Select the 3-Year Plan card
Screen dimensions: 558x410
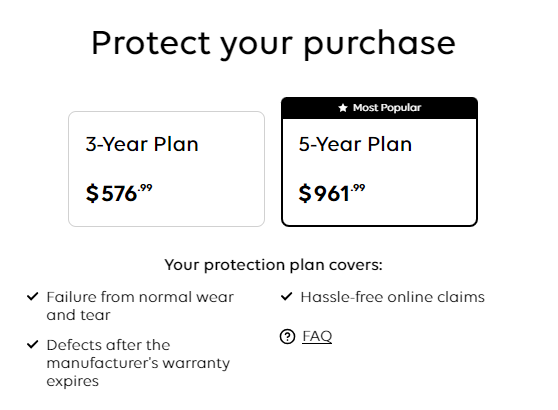coord(167,169)
